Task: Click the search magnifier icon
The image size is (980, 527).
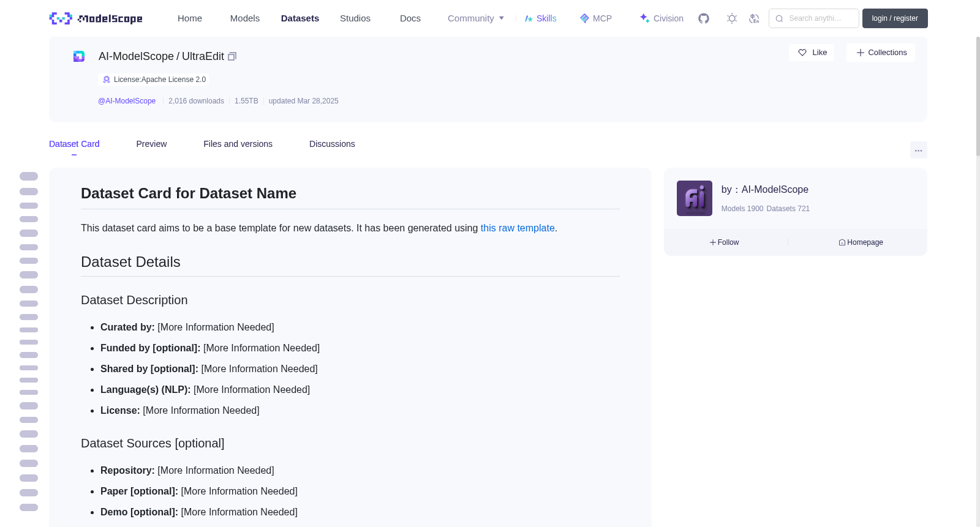Action: (779, 18)
